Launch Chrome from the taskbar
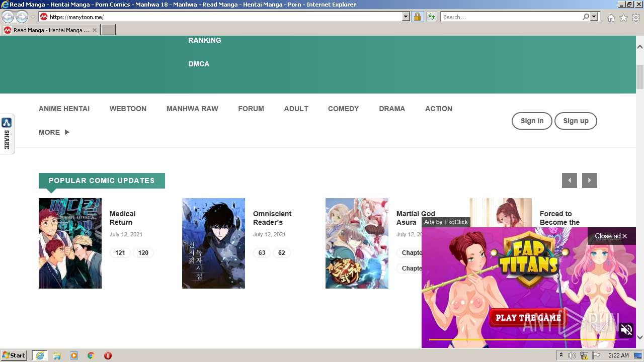The width and height of the screenshot is (644, 362). (91, 355)
